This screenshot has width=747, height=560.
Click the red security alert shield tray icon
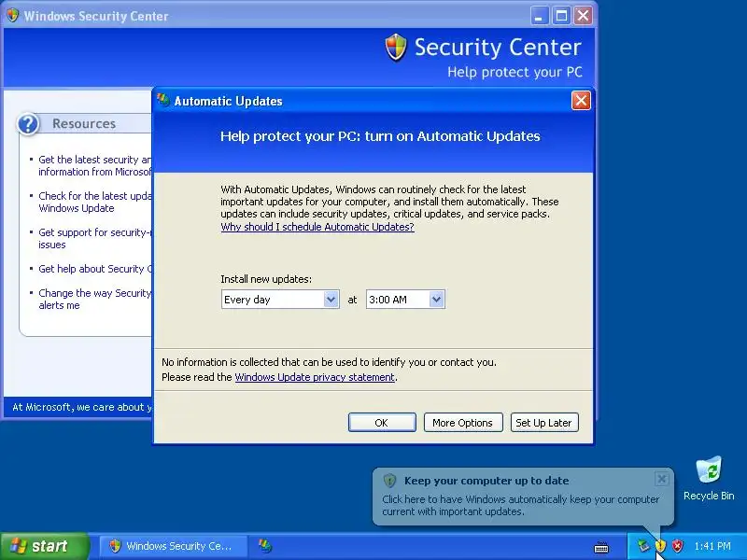[x=678, y=546]
